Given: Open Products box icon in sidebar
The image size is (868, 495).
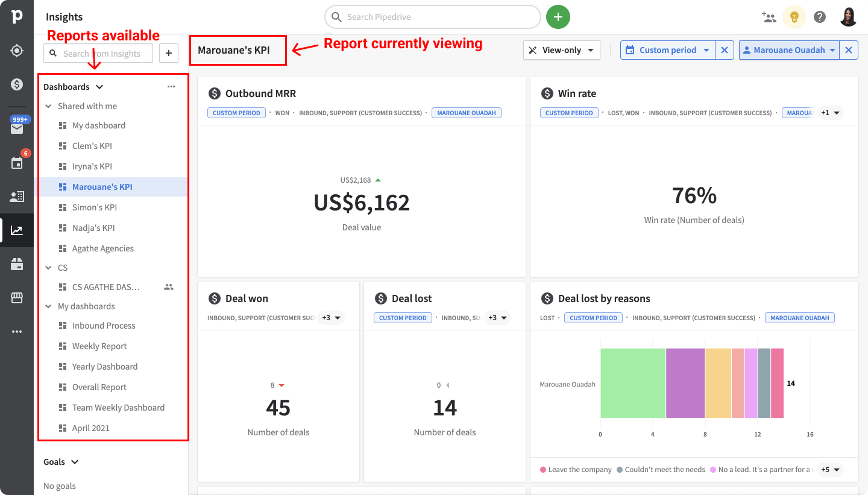Looking at the screenshot, I should tap(17, 264).
